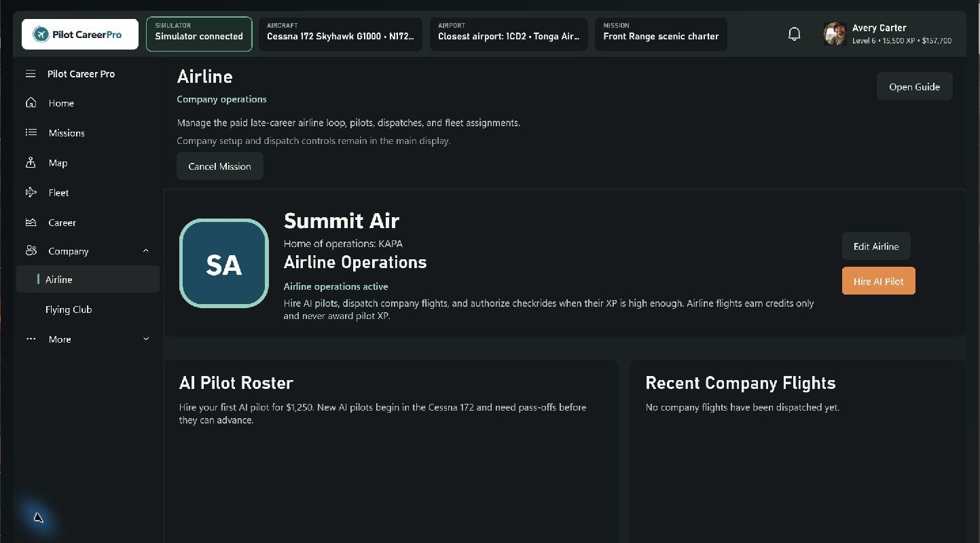Click Airline operations active status text
Viewport: 980px width, 543px height.
tap(335, 286)
